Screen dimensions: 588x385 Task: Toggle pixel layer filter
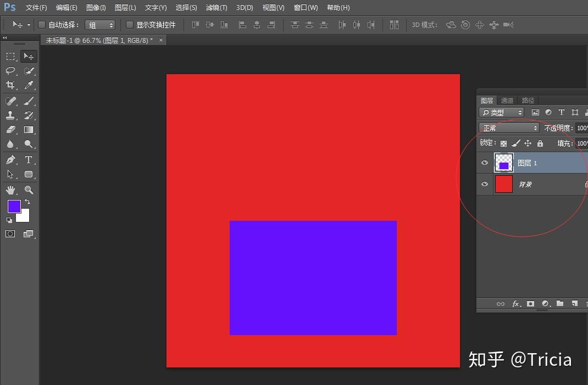pyautogui.click(x=535, y=112)
